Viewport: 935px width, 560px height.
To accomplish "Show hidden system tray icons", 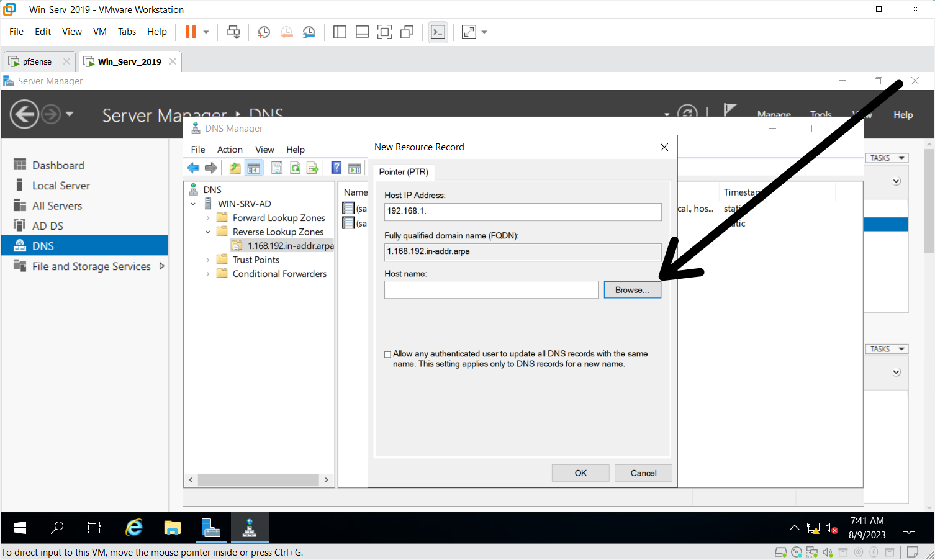I will [x=794, y=528].
